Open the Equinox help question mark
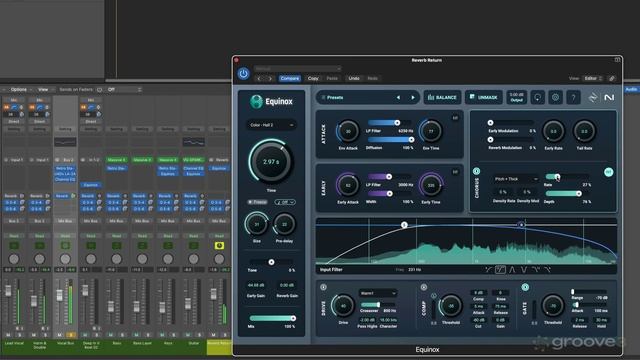The image size is (640, 360). click(573, 98)
